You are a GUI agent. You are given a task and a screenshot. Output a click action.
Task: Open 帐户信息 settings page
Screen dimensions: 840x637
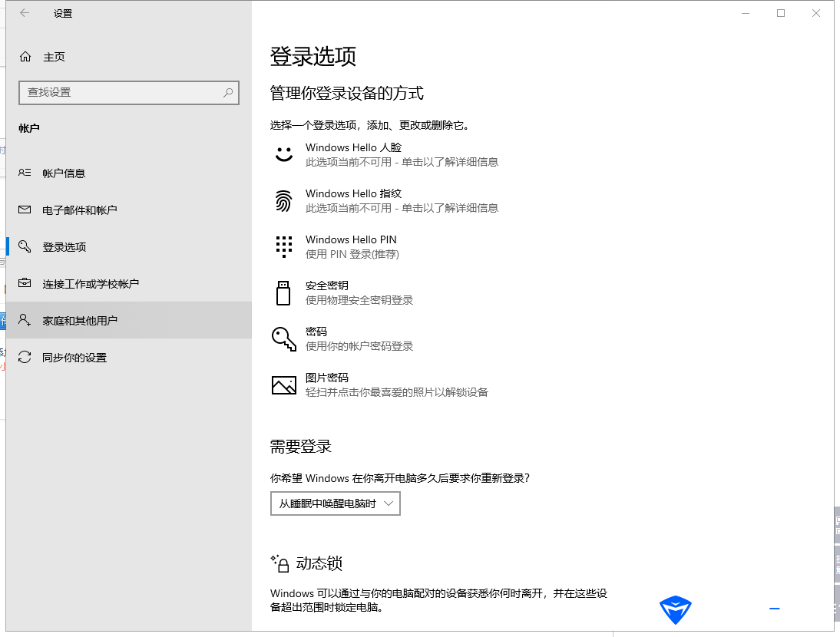coord(128,173)
